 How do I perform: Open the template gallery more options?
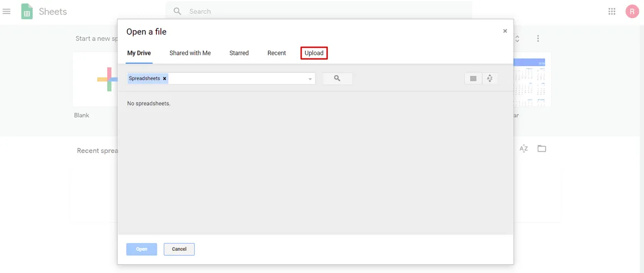[538, 39]
